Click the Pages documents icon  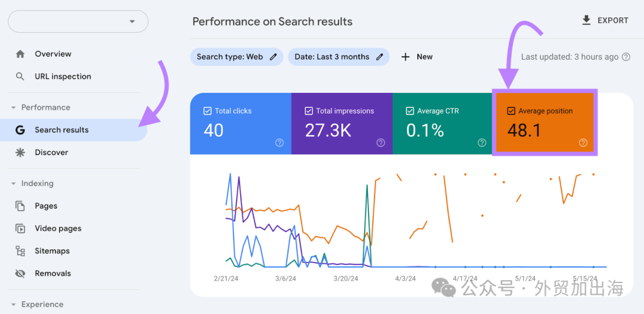(x=20, y=206)
